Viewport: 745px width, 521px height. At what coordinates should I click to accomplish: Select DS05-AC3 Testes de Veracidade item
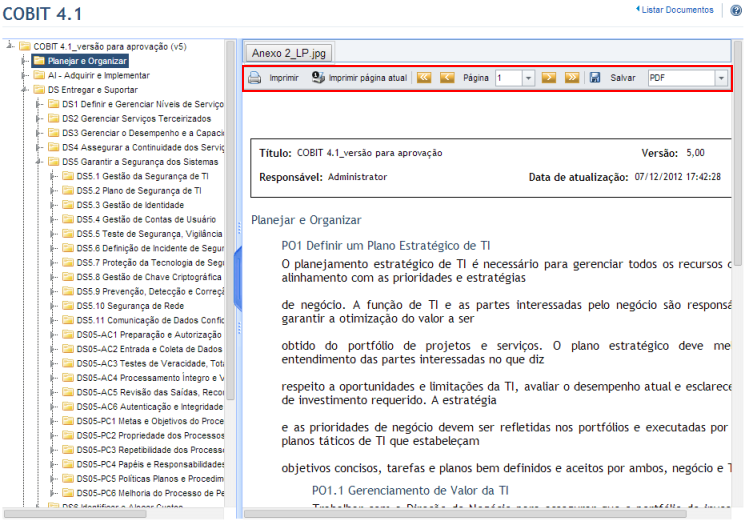pos(150,363)
